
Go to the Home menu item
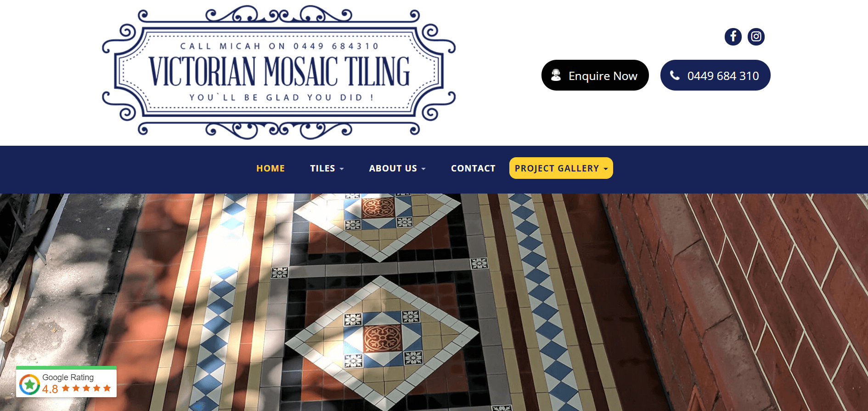[271, 168]
